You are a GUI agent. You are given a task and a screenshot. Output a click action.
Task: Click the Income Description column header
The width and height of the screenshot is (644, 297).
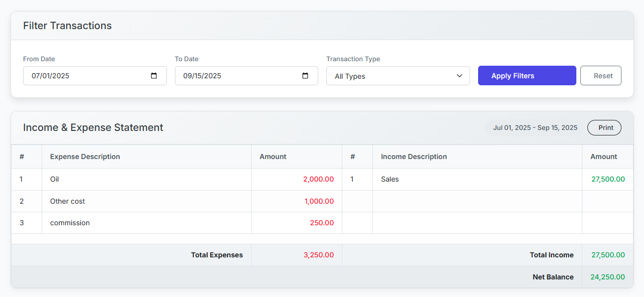pyautogui.click(x=413, y=157)
